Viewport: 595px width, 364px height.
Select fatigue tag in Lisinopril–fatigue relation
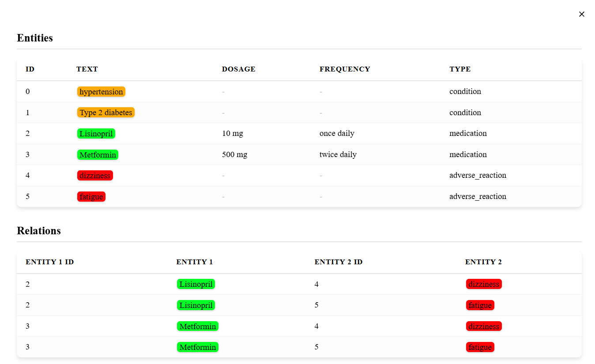pyautogui.click(x=480, y=305)
